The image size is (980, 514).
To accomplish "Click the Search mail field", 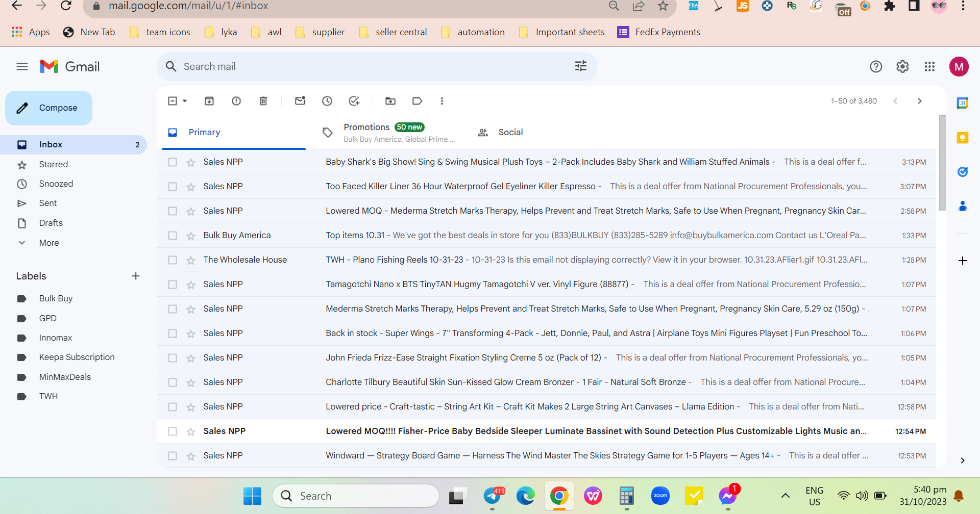I will pos(377,66).
